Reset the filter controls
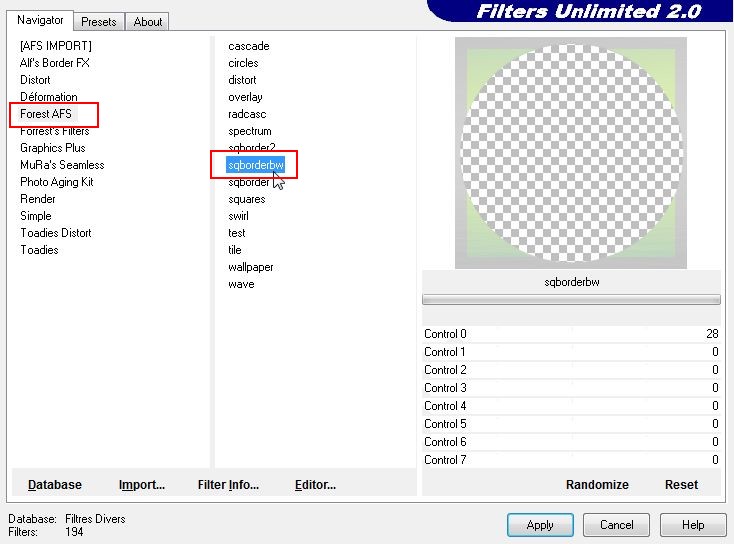The width and height of the screenshot is (734, 544). tap(681, 485)
